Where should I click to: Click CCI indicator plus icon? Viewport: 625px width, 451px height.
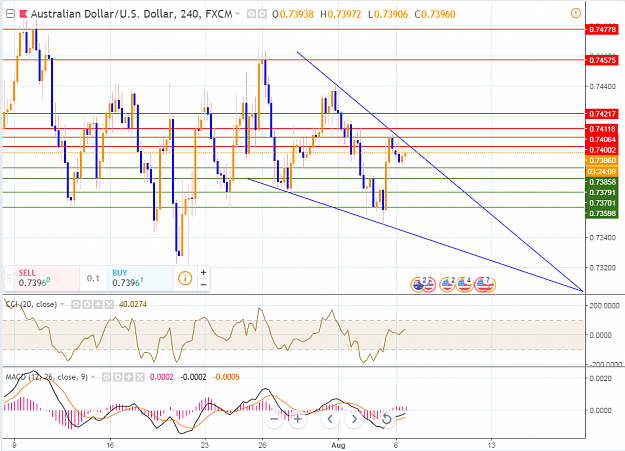[98, 305]
